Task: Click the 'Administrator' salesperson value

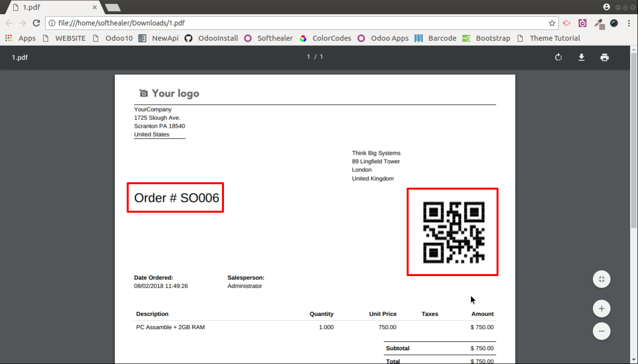Action: (245, 286)
